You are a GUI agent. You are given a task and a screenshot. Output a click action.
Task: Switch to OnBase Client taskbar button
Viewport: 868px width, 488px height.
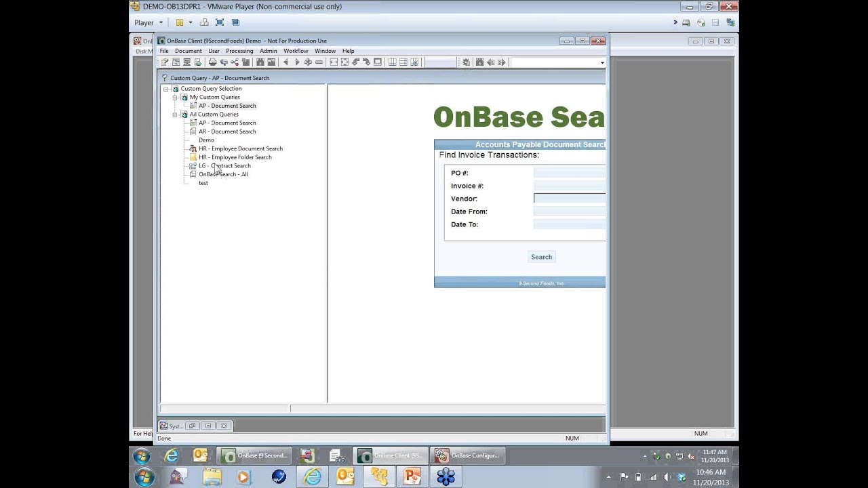click(x=391, y=455)
